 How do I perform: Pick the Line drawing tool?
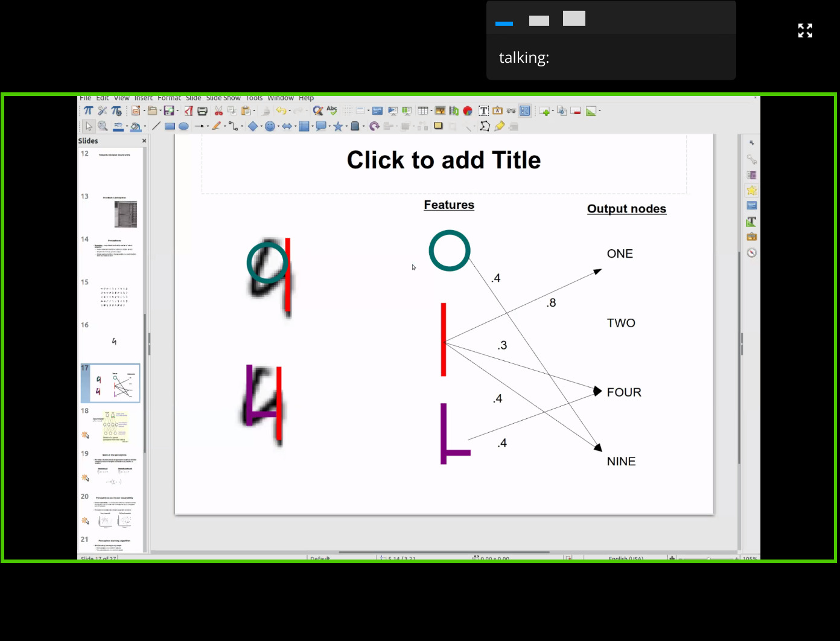[x=156, y=126]
